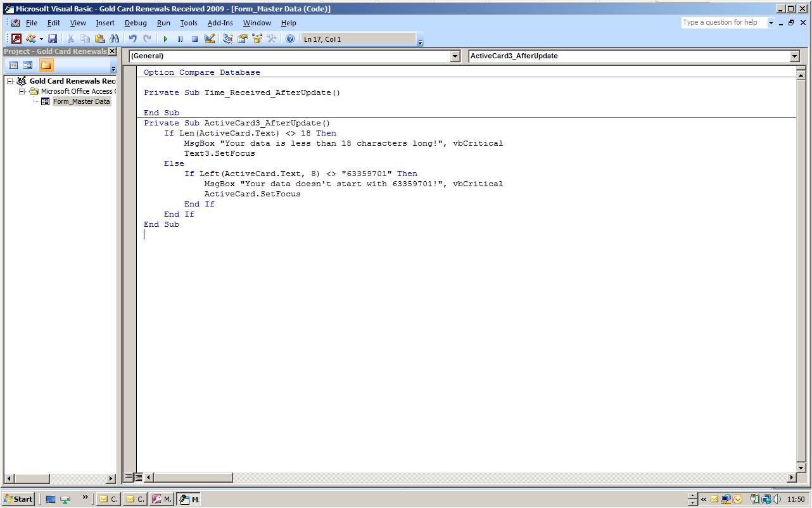Click the Break pause icon
The height and width of the screenshot is (508, 812).
(180, 39)
